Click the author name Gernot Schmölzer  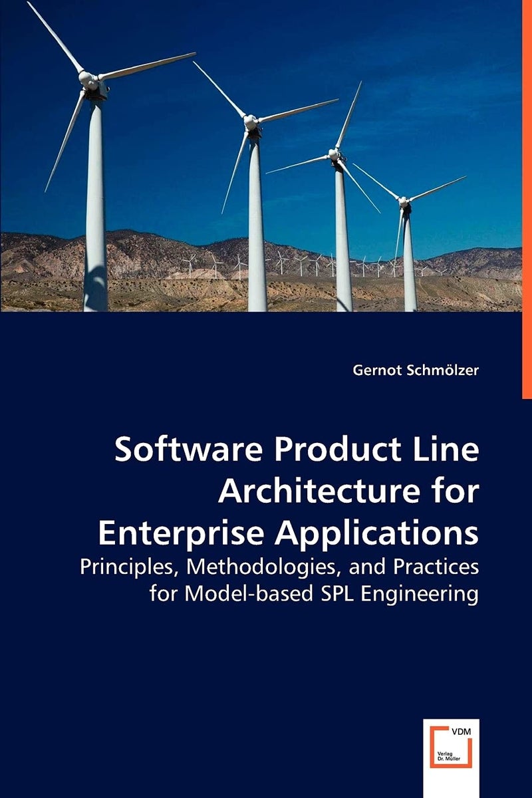[x=414, y=370]
